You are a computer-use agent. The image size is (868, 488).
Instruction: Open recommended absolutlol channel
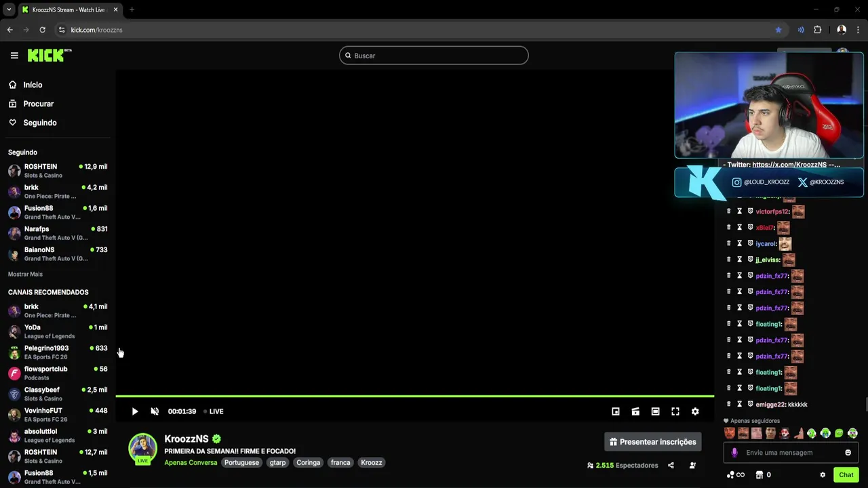coord(58,436)
